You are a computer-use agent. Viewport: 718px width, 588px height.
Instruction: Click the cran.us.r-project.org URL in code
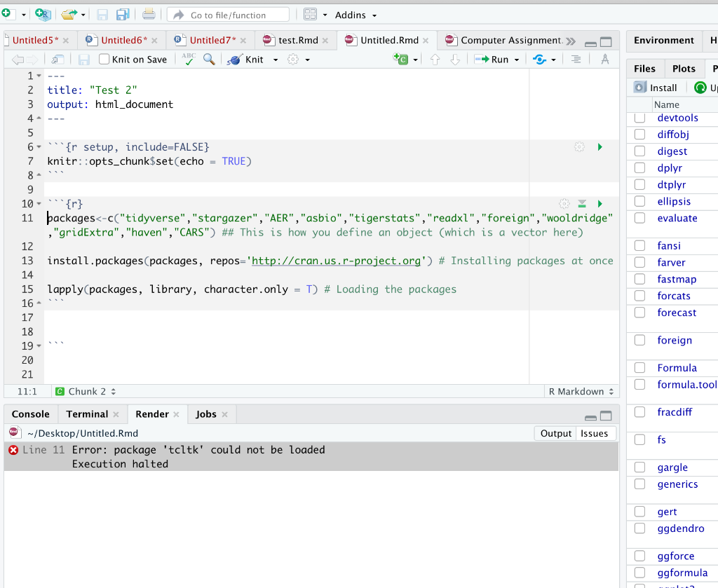pos(336,261)
